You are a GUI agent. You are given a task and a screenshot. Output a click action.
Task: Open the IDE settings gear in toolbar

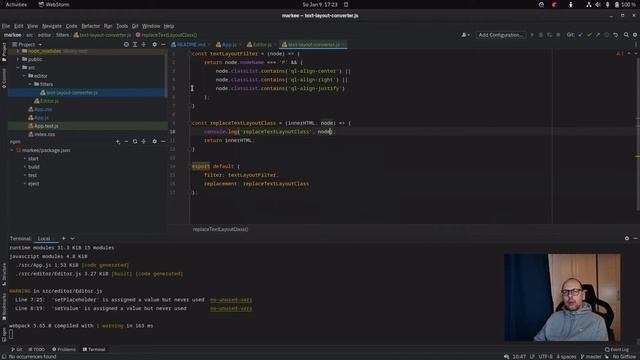635,35
